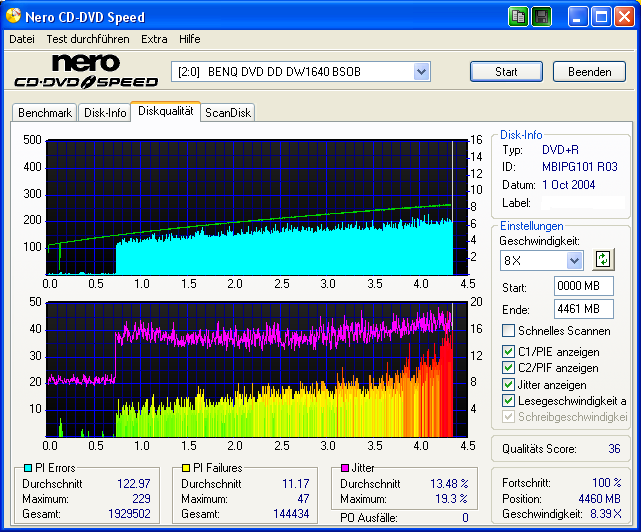Click the copy-to-clipboard icon in the title bar
641x532 pixels.
pyautogui.click(x=517, y=17)
